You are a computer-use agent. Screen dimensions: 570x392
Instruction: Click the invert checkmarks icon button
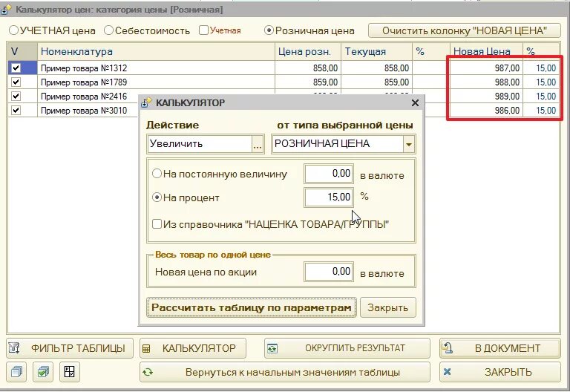tap(70, 372)
